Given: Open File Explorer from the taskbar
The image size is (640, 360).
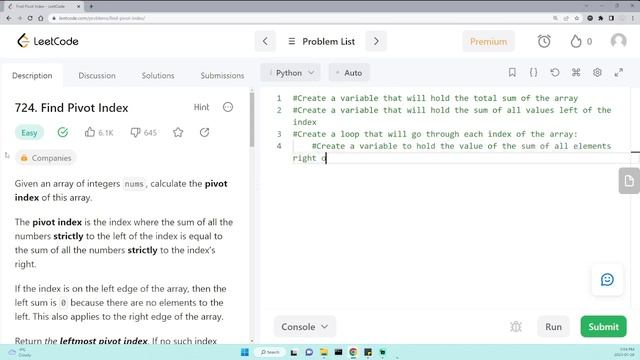Looking at the screenshot, I should [324, 352].
